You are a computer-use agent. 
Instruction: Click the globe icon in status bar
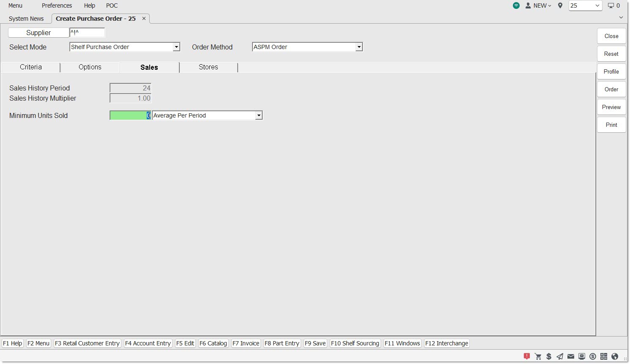click(x=615, y=356)
